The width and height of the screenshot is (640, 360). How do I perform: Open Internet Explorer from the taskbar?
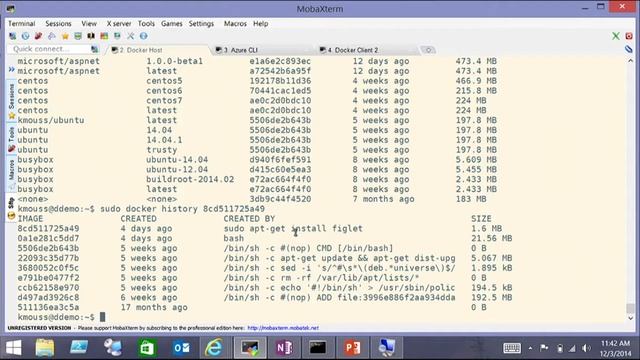214,348
